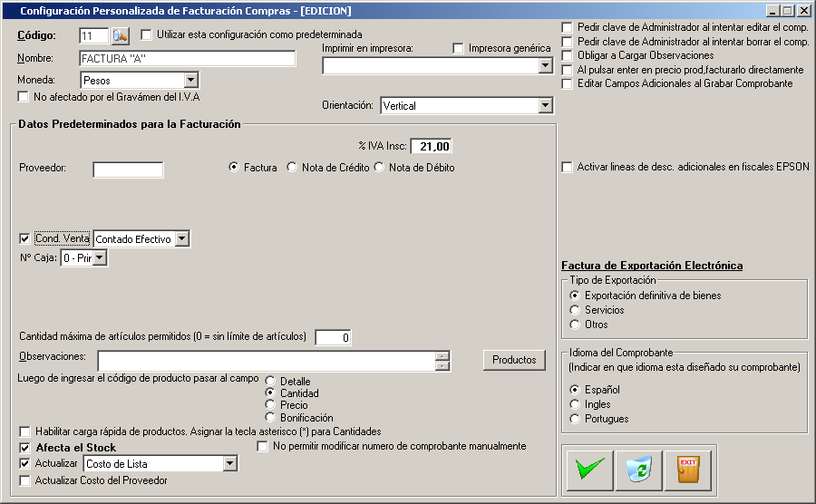Expand the 'Costo de Lista' dropdown

pos(230,463)
